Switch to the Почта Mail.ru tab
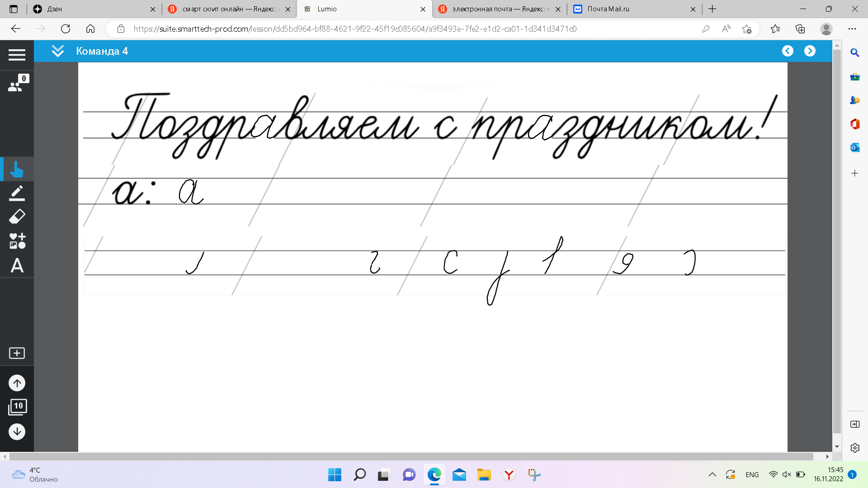This screenshot has height=488, width=868. point(635,9)
